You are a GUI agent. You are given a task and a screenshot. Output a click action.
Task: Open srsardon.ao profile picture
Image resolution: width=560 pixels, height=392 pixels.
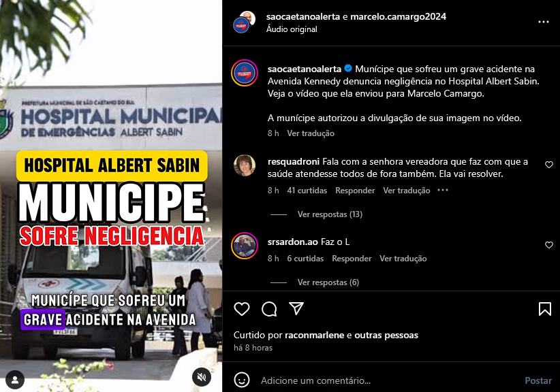[245, 246]
